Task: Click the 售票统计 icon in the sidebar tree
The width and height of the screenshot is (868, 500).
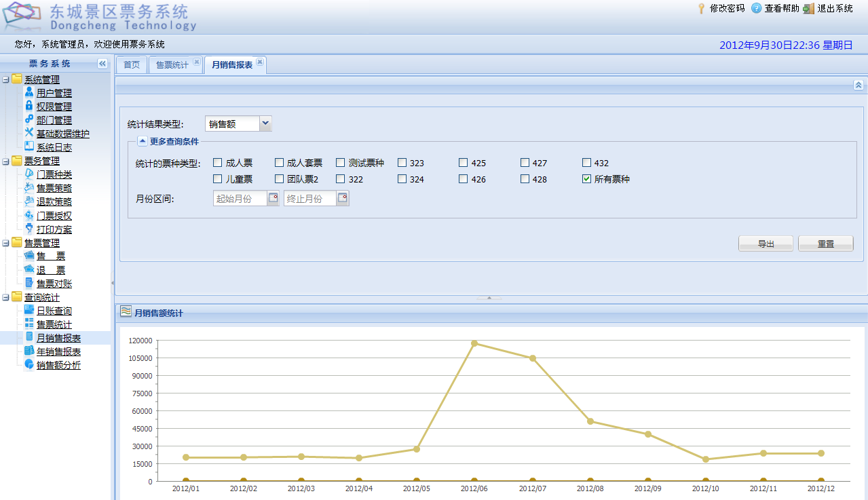Action: tap(29, 324)
